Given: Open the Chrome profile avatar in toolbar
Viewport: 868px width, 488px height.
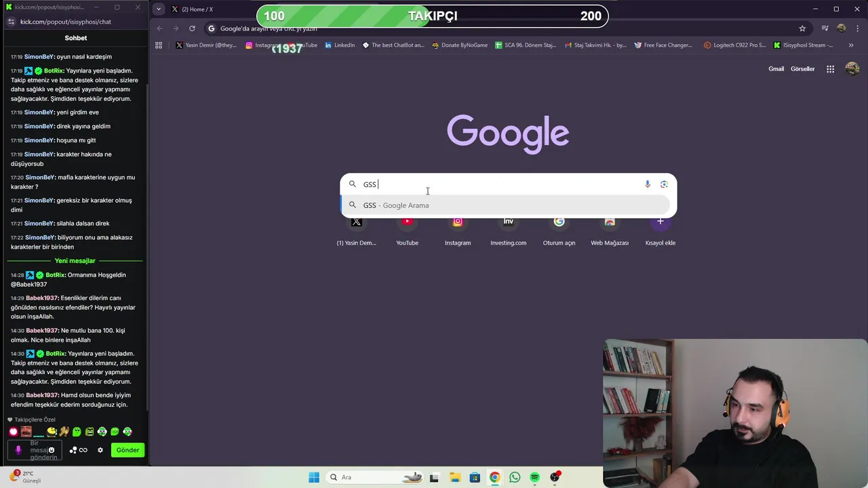Looking at the screenshot, I should coord(842,28).
